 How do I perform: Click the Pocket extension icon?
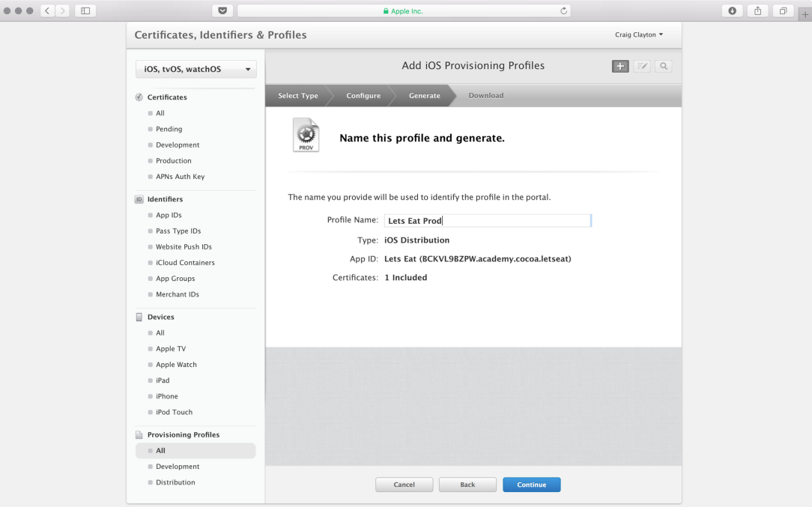click(x=222, y=11)
